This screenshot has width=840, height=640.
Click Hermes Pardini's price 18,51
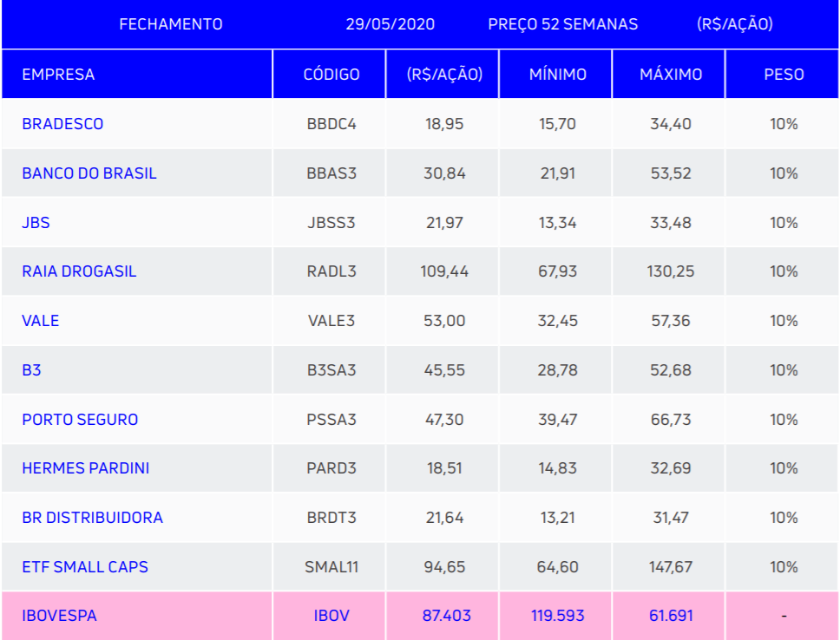[x=444, y=467]
